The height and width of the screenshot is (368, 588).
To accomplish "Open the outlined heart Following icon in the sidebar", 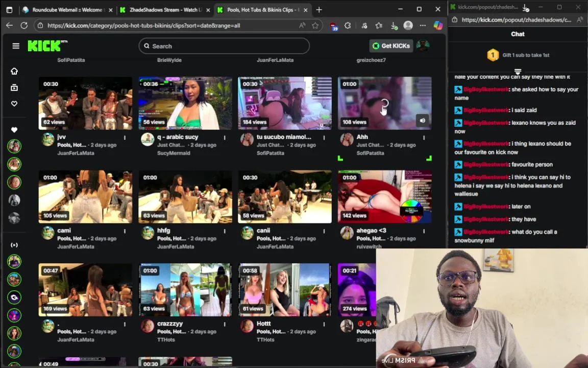I will [14, 104].
